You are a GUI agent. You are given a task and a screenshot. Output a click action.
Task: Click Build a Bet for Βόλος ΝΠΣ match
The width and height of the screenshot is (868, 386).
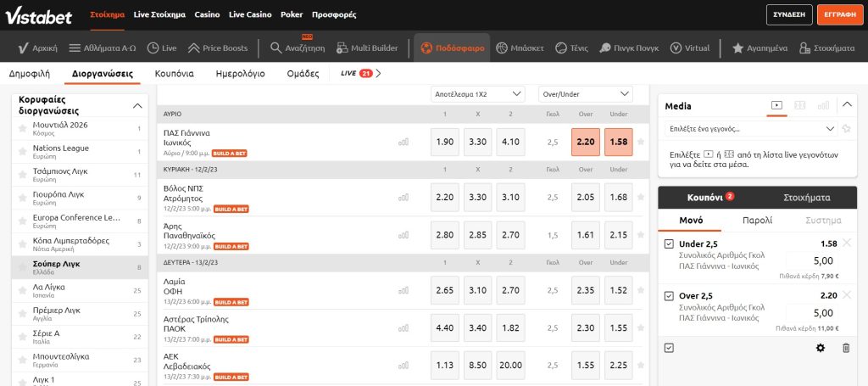(231, 210)
